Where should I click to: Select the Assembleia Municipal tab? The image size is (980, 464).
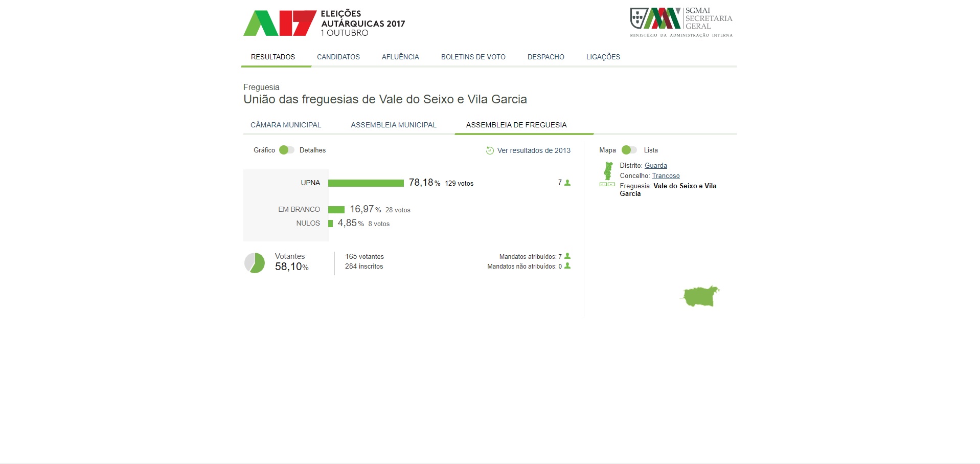click(394, 125)
